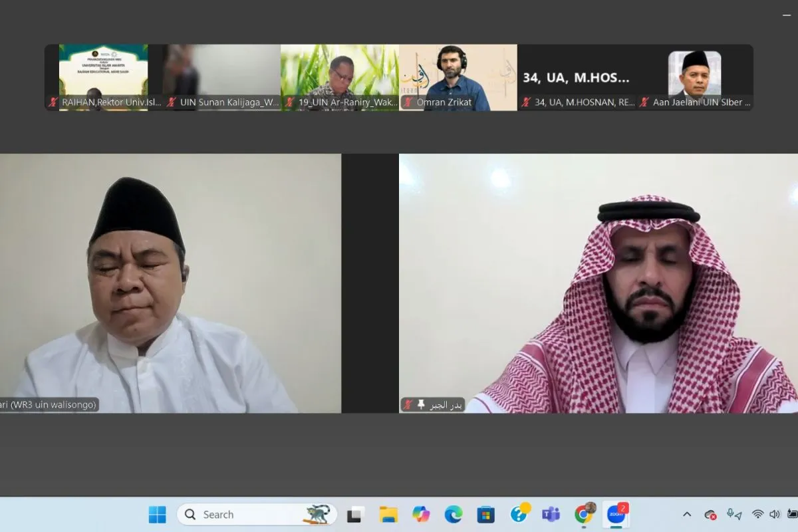Launch Microsoft Teams from taskbar
798x532 pixels.
(x=551, y=514)
